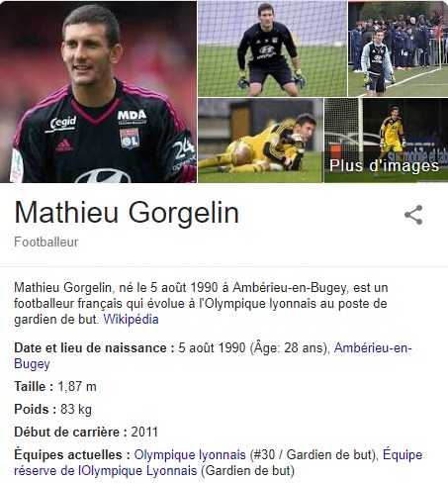Screen dimensions: 448x484
Task: Open the thumbnail with crowd behind the player
Action: (398, 48)
